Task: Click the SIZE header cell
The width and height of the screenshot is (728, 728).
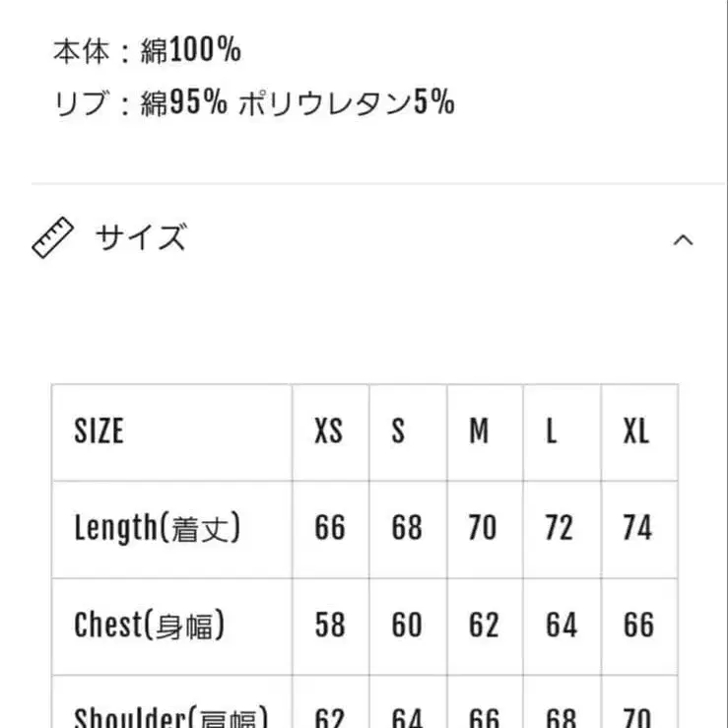Action: point(99,431)
